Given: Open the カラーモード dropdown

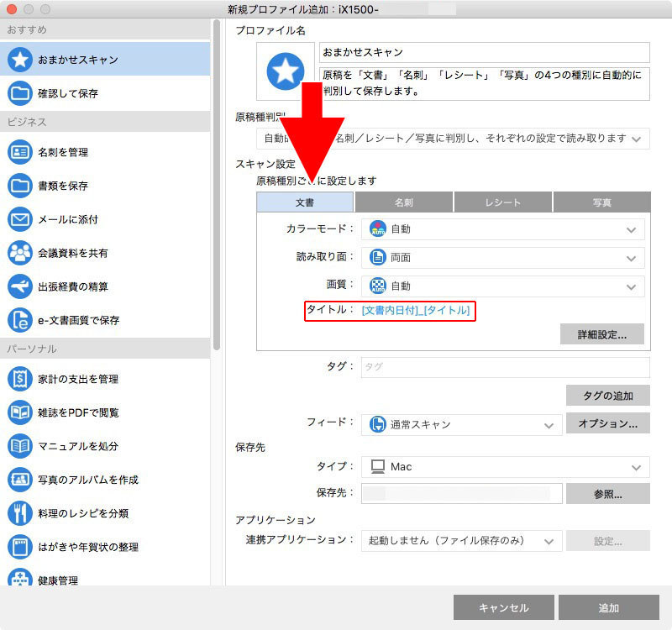Looking at the screenshot, I should 502,228.
